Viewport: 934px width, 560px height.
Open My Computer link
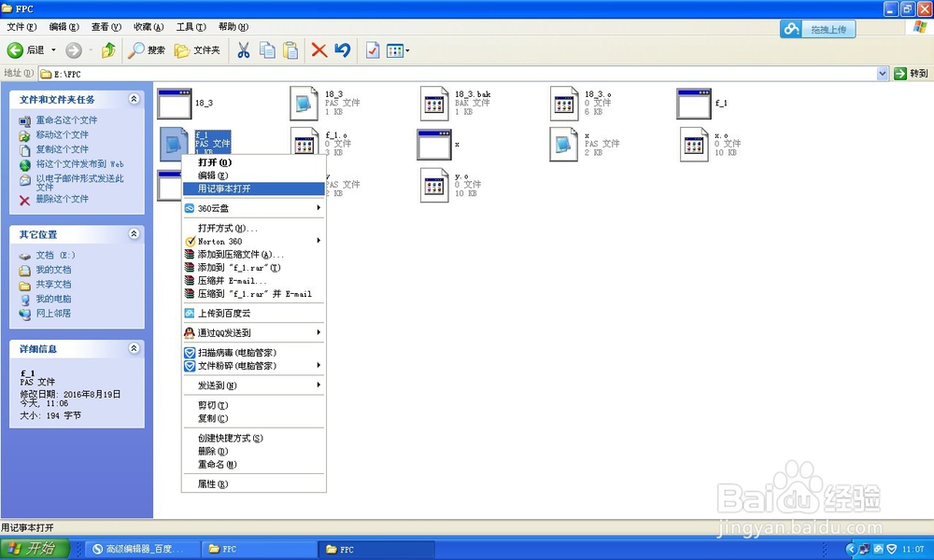(53, 299)
